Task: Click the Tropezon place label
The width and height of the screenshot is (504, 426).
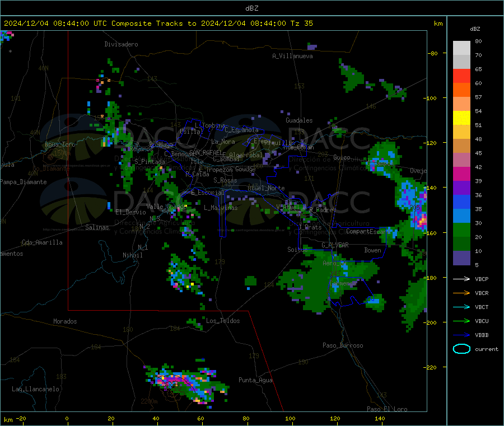Action: 219,170
